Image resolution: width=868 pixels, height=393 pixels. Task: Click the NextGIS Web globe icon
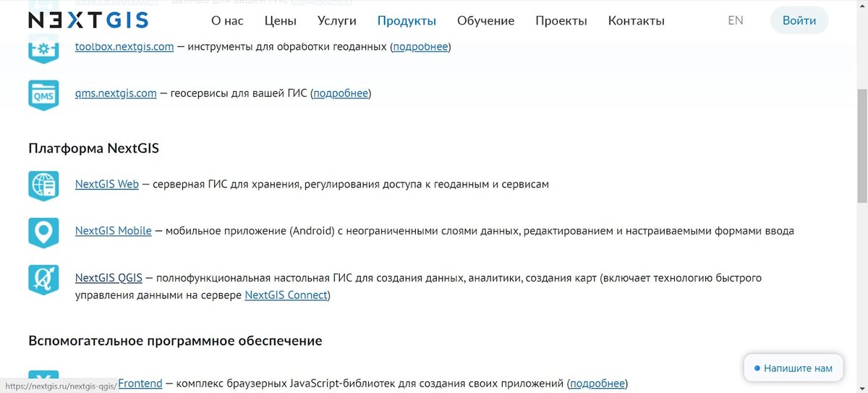(43, 185)
